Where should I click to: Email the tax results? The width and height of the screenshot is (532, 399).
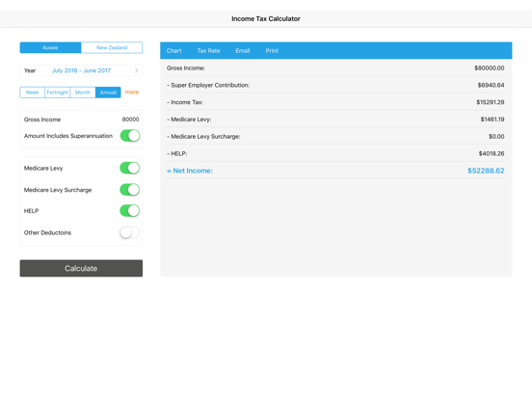tap(243, 50)
